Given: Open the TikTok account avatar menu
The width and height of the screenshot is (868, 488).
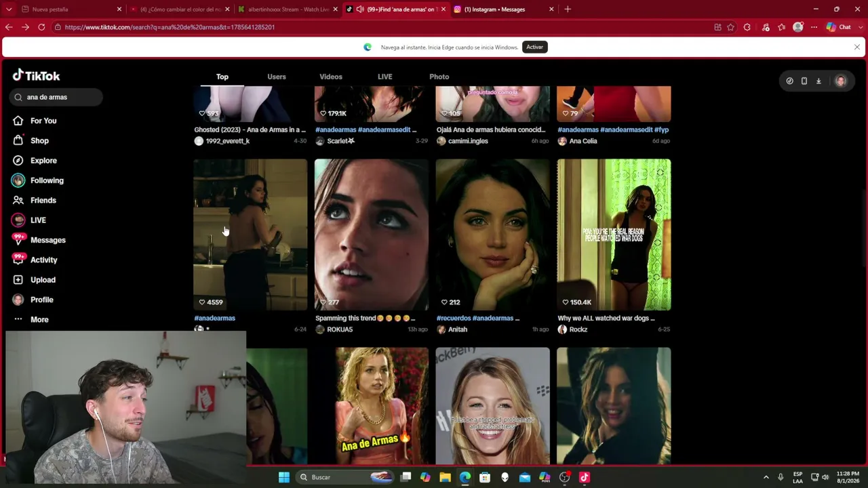Looking at the screenshot, I should pos(841,81).
